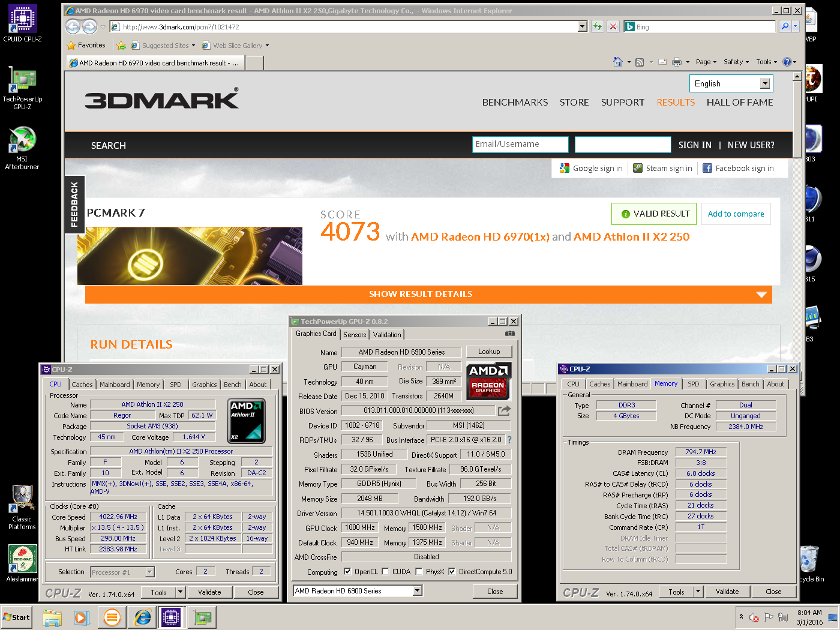Toggle CUDA checkbox in GPU-Z
Screen dimensions: 840x630
[x=385, y=572]
